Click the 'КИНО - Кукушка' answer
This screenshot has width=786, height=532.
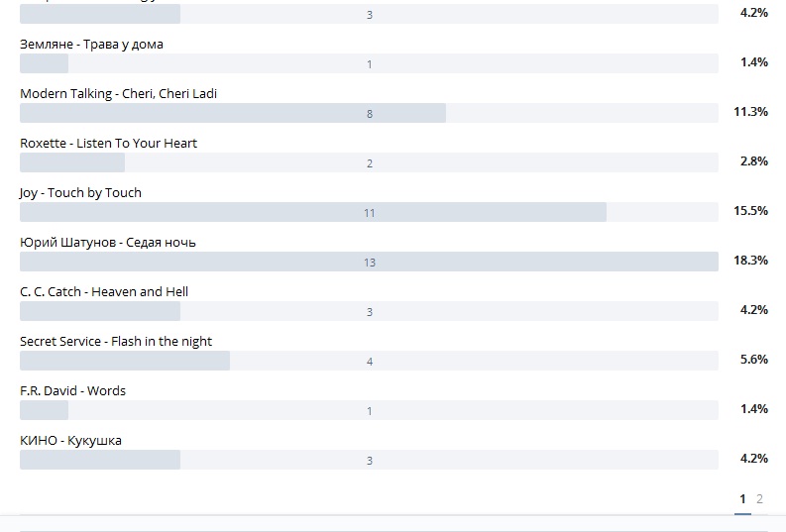(70, 441)
